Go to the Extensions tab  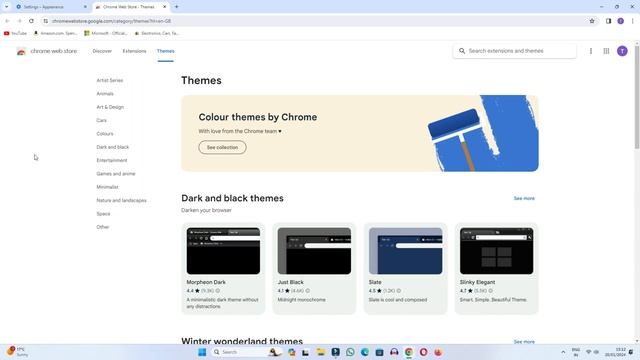coord(134,51)
